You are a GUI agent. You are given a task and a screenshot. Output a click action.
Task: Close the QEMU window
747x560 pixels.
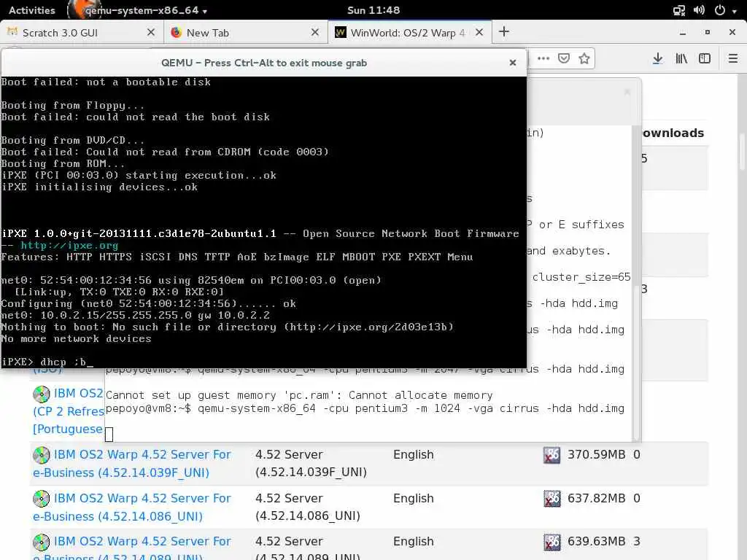pyautogui.click(x=513, y=63)
